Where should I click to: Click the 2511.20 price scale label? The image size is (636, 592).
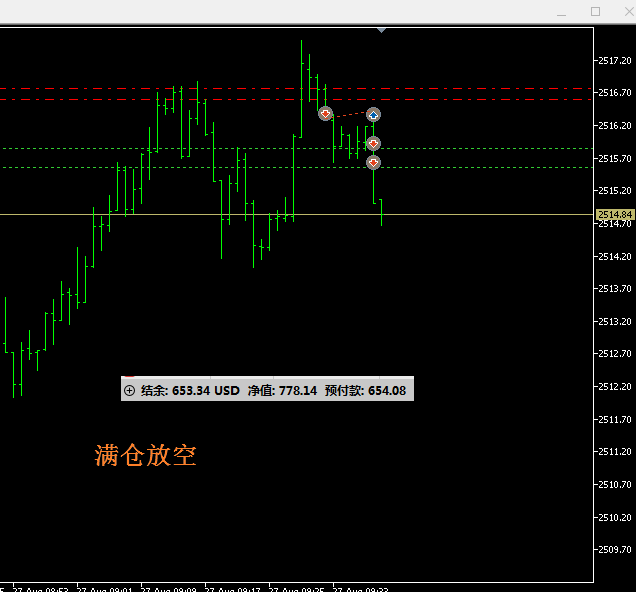(x=615, y=452)
